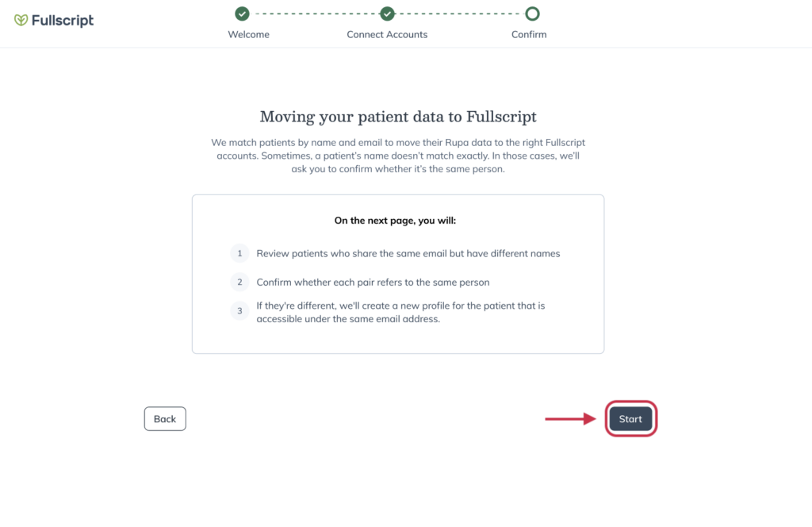Click the numbered badge 1 in the list

pos(239,253)
